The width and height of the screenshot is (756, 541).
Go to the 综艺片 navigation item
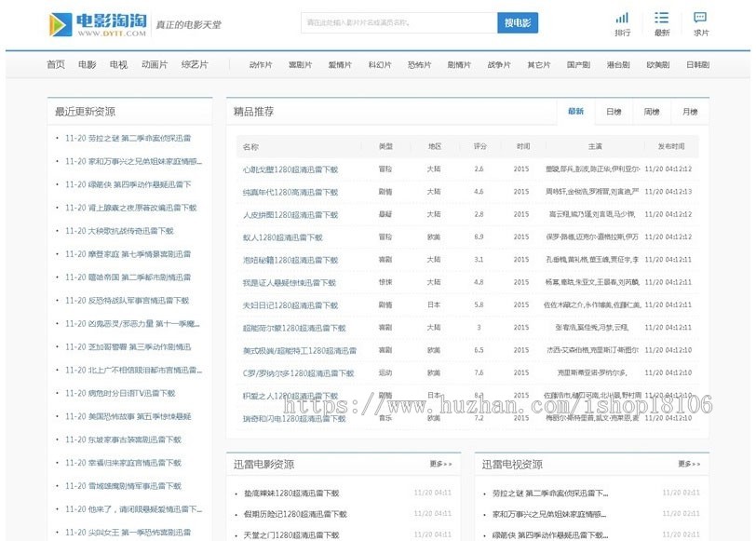point(195,64)
